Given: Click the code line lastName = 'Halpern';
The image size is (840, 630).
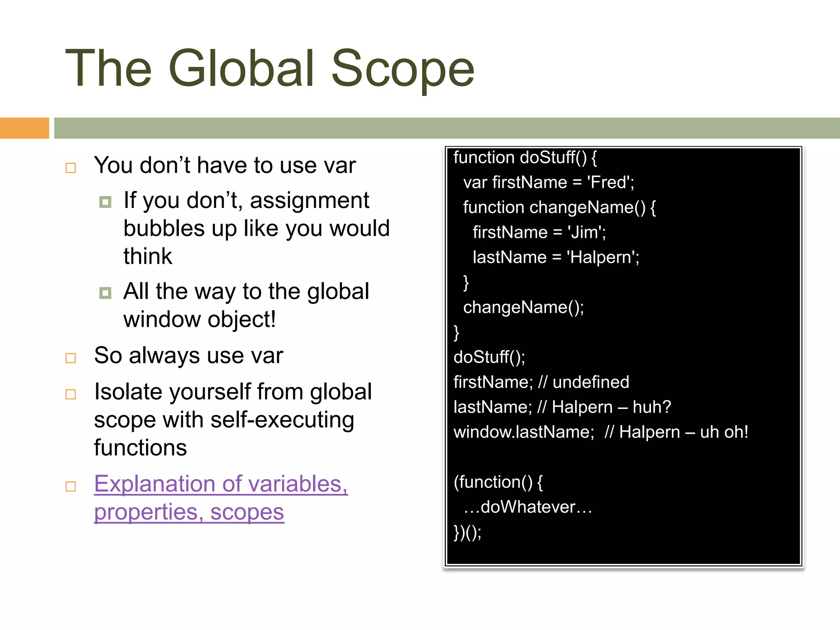Looking at the screenshot, I should pyautogui.click(x=556, y=258).
